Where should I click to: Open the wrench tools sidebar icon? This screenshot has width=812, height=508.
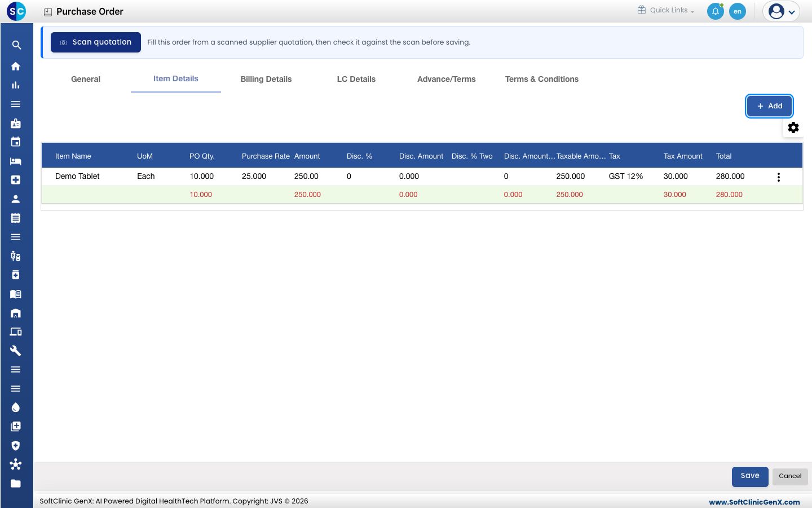click(x=16, y=351)
